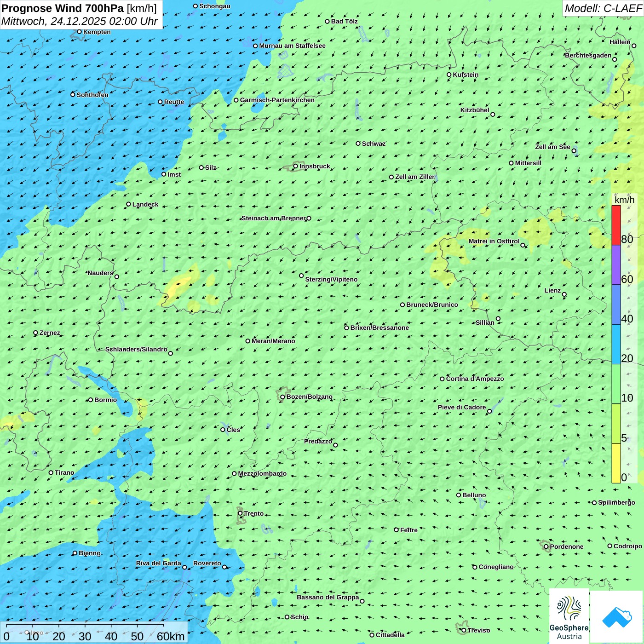This screenshot has width=644, height=644.
Task: Click the Kufstein location marker
Action: [449, 75]
